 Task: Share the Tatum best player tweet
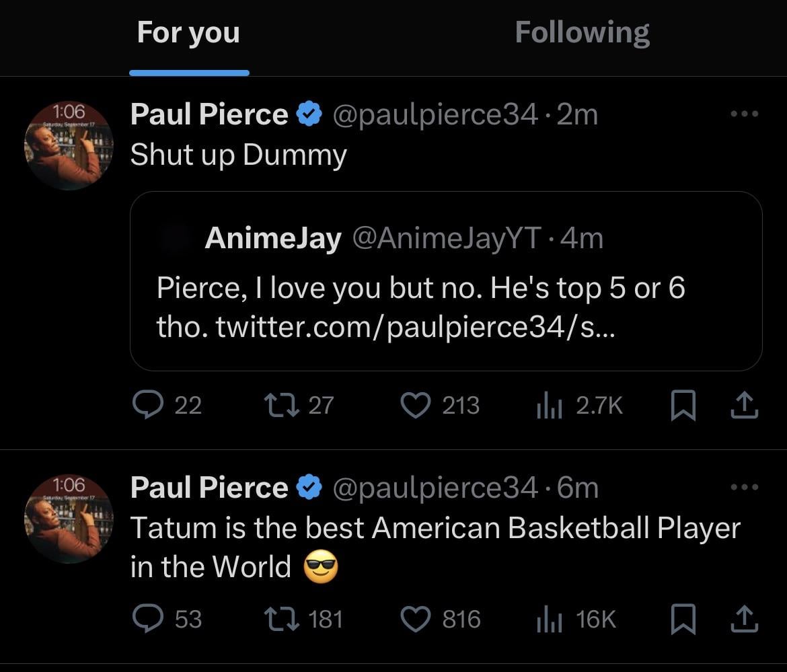[x=745, y=620]
